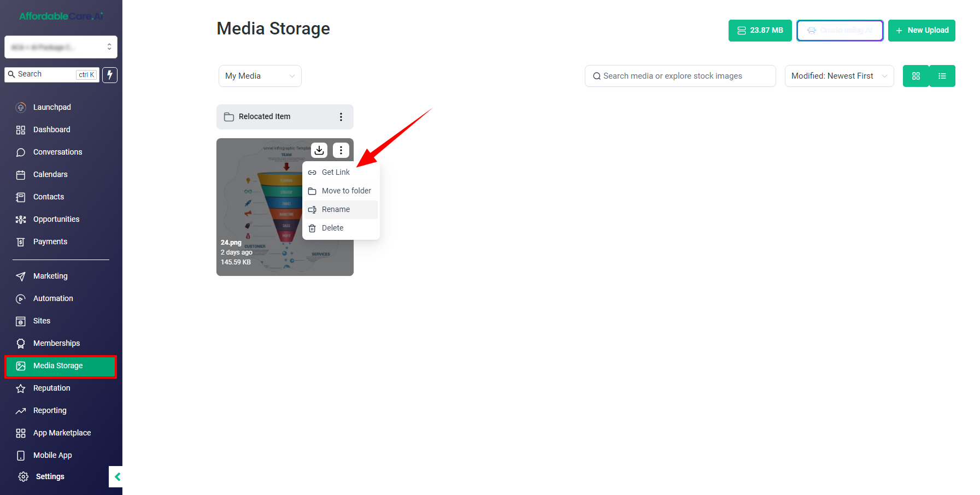Open the Modified: Newest First sort dropdown
Screen dimensions: 980x495
[840, 76]
